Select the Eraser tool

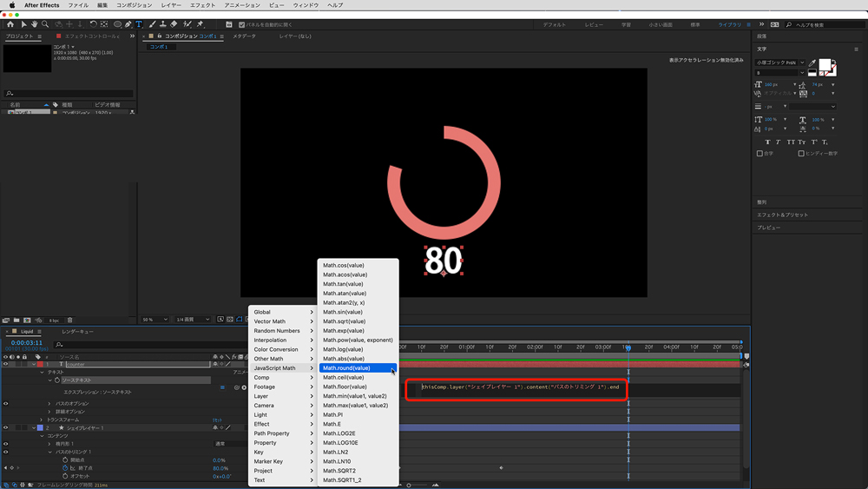(x=174, y=24)
